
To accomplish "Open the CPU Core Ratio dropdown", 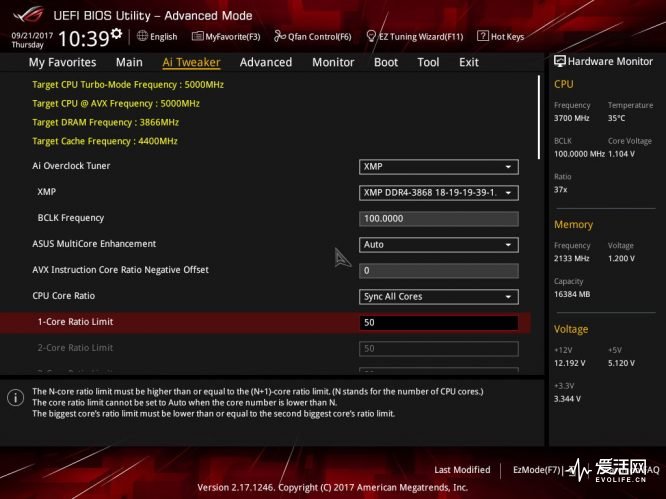I will click(438, 296).
